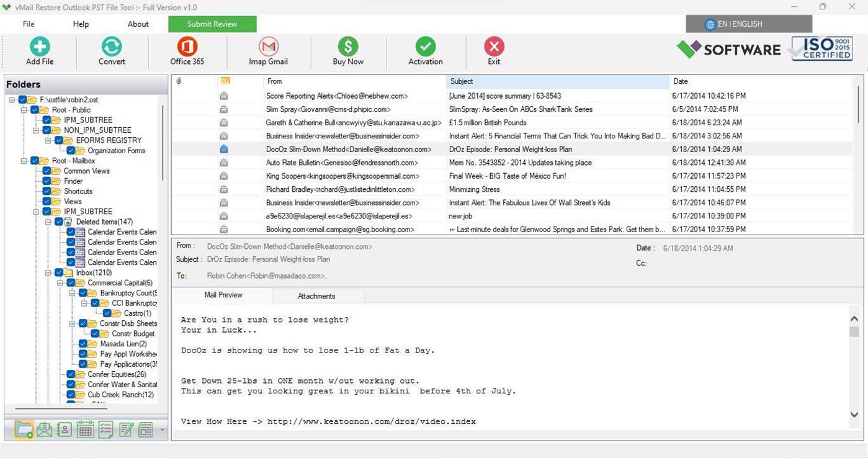Switch to the Calendar view icon
868x458 pixels.
click(x=84, y=429)
